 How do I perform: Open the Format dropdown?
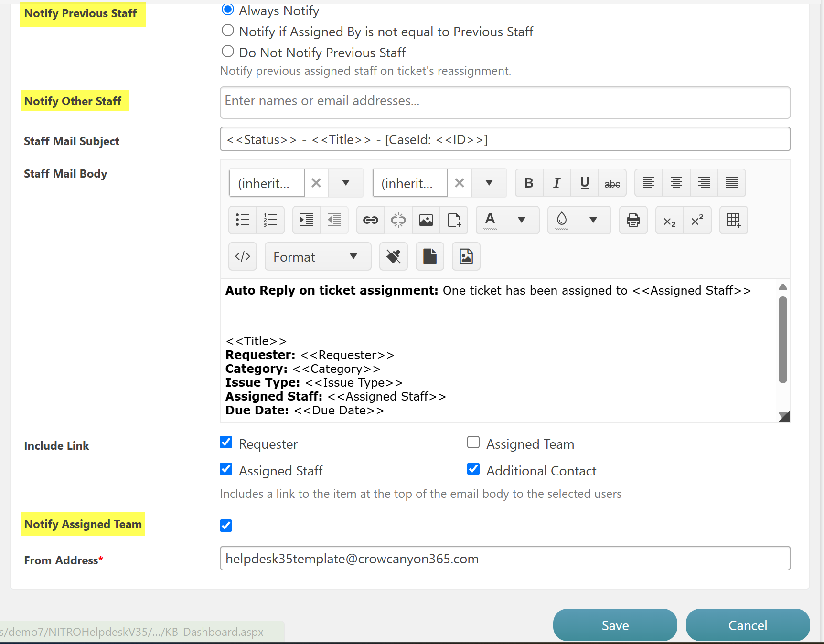pos(318,257)
